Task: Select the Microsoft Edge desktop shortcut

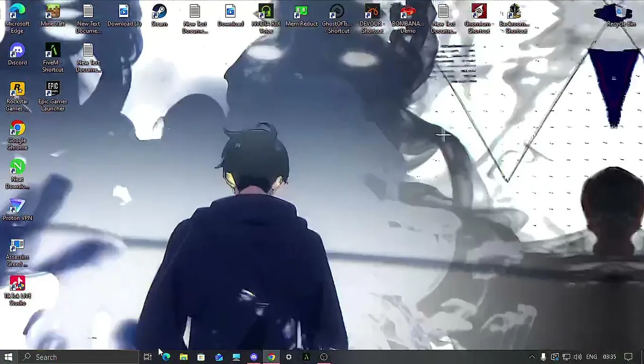Action: pos(17,19)
